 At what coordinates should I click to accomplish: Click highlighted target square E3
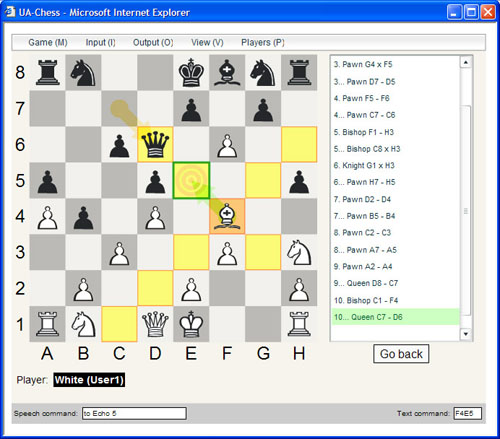[x=191, y=252]
